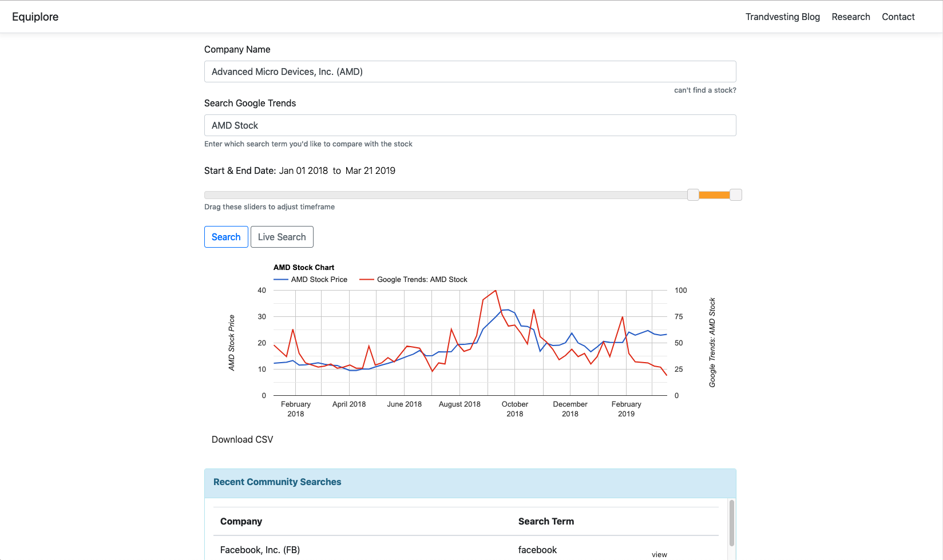Click the 'April 2018' axis label
Screen dimensions: 943x560
[349, 404]
